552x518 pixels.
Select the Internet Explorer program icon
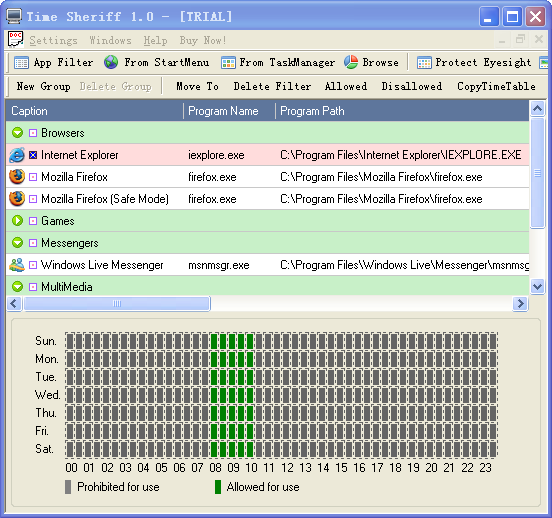point(17,155)
